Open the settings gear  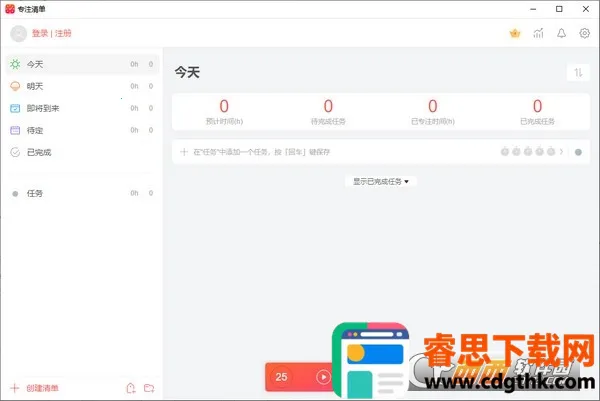tap(585, 33)
